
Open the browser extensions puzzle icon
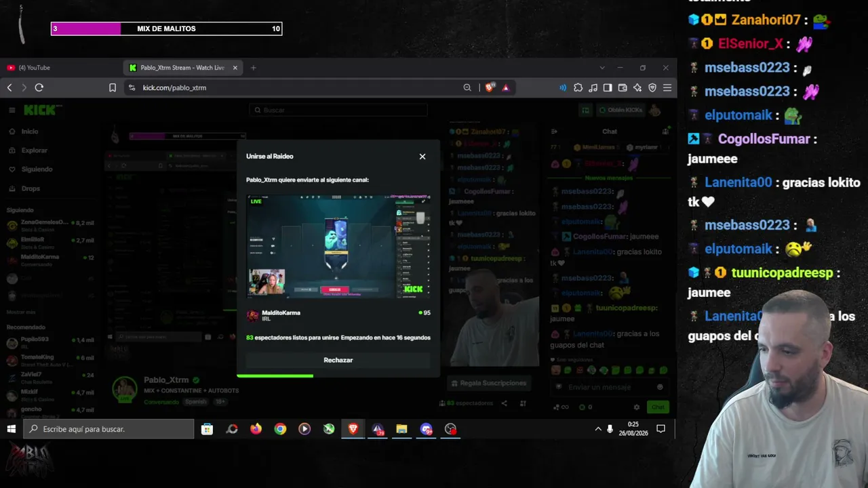[578, 87]
